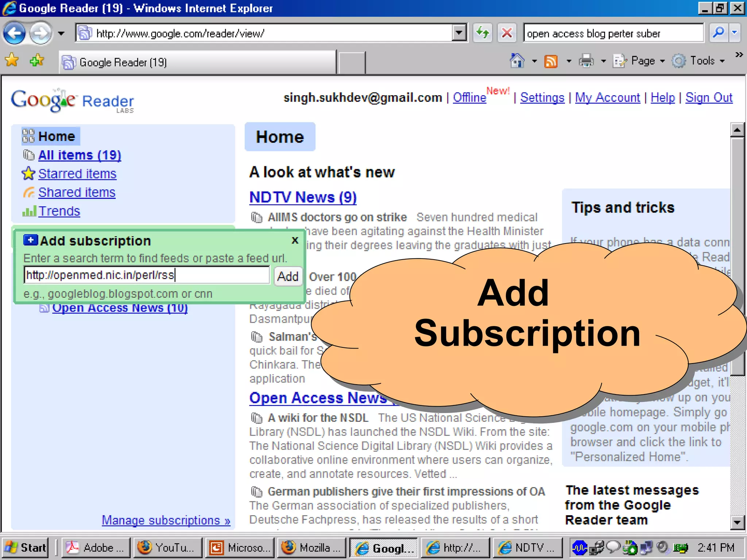Screen dimensions: 747x560
Task: Click the yellow star Starred items icon
Action: click(28, 174)
